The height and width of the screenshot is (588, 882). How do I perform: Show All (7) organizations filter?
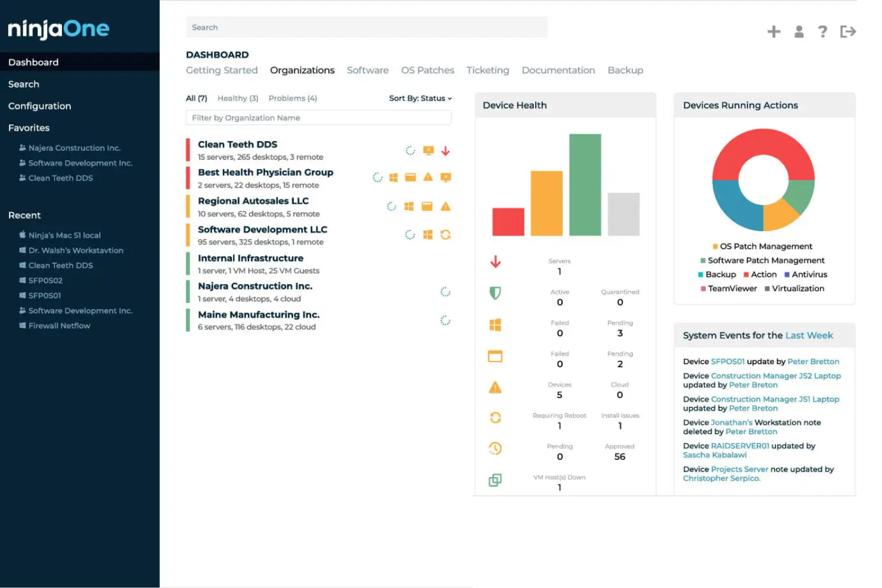click(x=196, y=98)
